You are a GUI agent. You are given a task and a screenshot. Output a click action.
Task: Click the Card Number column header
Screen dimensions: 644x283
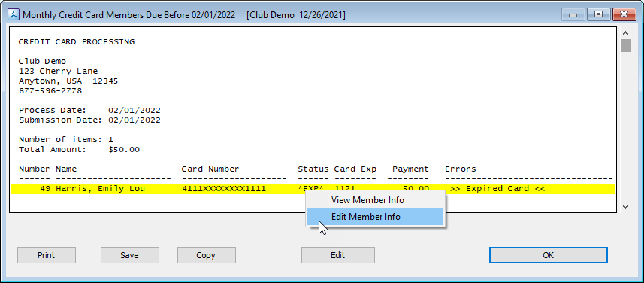210,169
